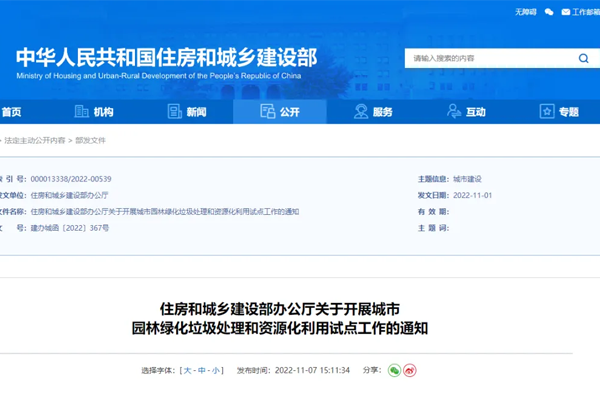
Task: Click the 服务 person icon
Action: [361, 112]
